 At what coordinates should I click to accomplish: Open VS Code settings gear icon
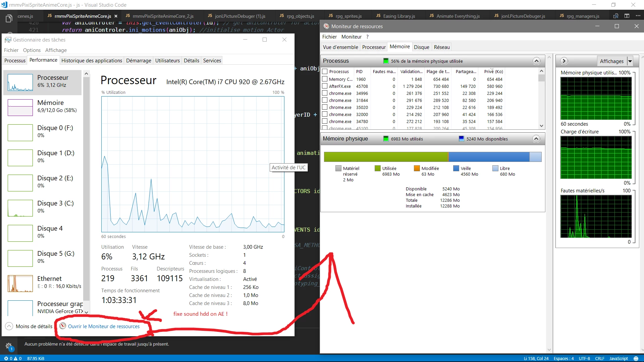pyautogui.click(x=9, y=346)
